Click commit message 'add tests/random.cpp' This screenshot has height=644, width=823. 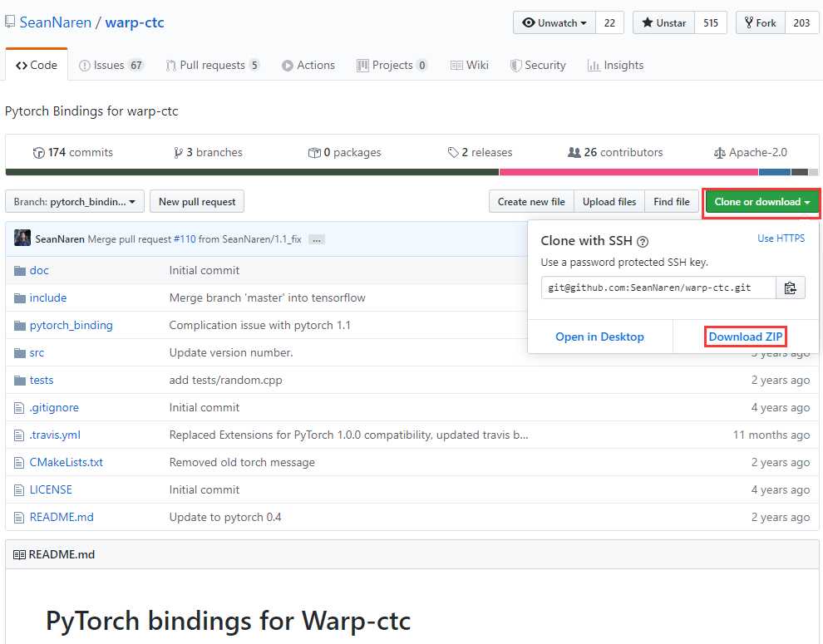[225, 380]
